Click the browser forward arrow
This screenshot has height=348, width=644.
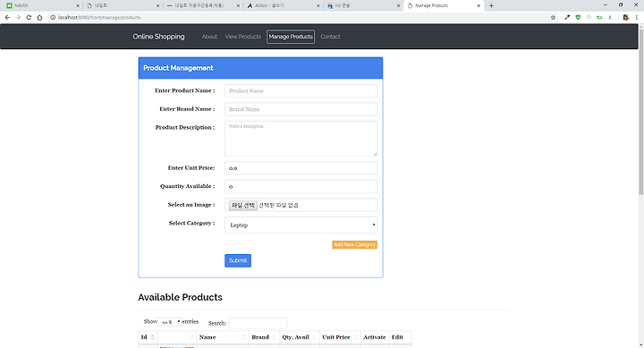[x=18, y=17]
